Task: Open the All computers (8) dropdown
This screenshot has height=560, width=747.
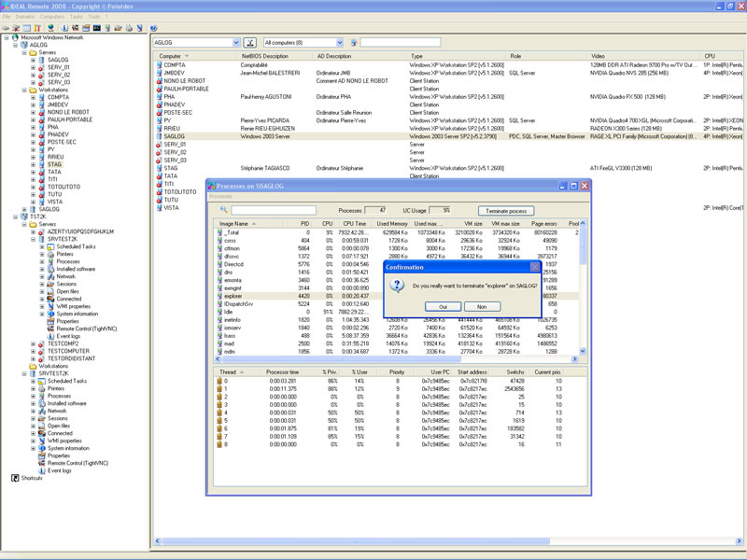Action: (340, 42)
